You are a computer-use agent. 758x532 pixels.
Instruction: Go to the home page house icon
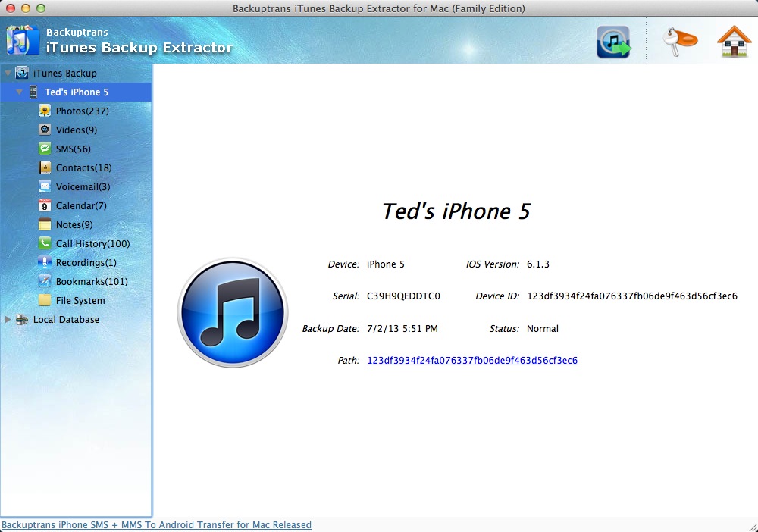point(734,42)
